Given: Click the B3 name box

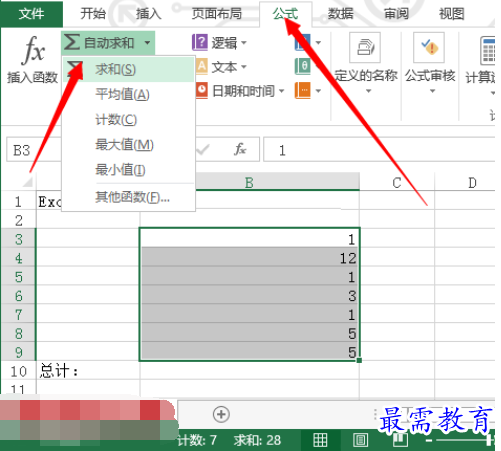Looking at the screenshot, I should (34, 150).
